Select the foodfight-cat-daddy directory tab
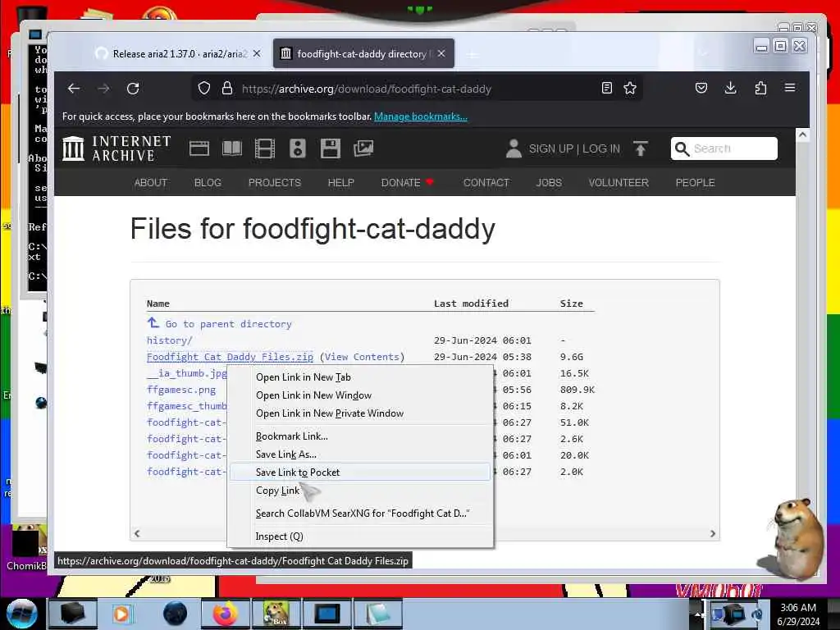The image size is (840, 630). click(x=363, y=53)
